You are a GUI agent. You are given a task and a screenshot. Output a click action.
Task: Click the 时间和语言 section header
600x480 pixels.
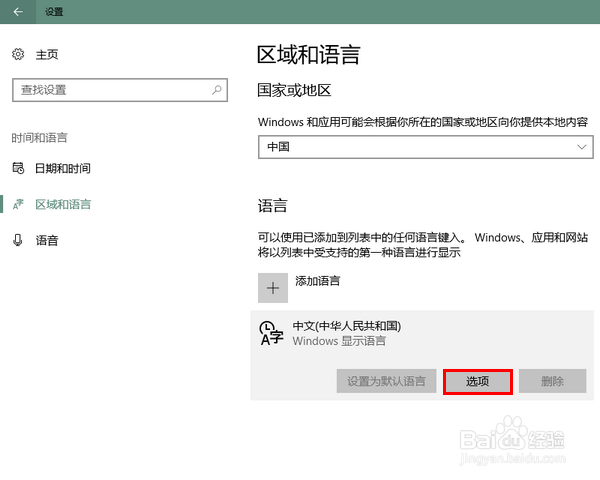coord(39,138)
